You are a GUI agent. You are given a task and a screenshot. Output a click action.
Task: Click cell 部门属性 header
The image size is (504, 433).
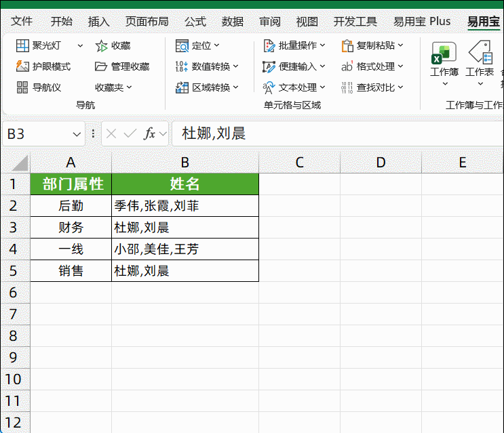coord(71,184)
